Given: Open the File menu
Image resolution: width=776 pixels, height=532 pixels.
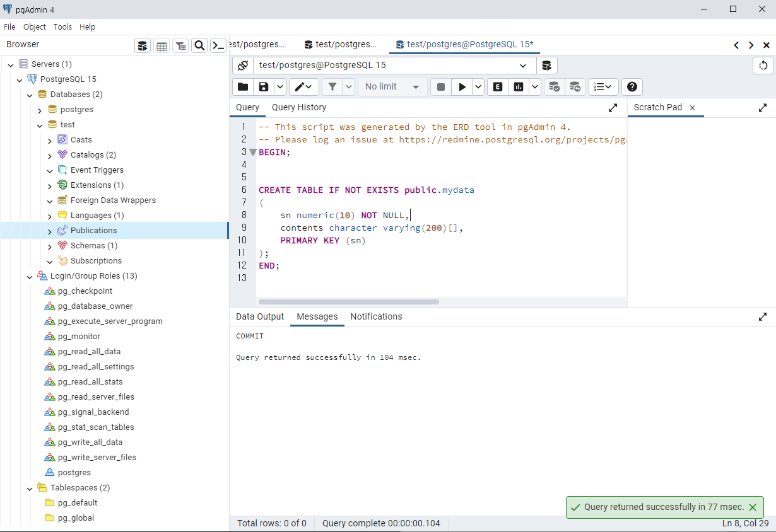Looking at the screenshot, I should pyautogui.click(x=9, y=27).
